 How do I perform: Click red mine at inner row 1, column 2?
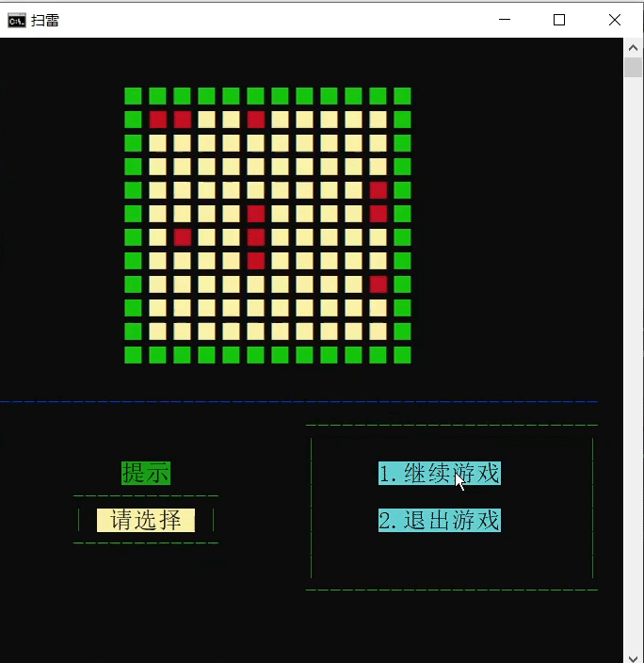[183, 120]
